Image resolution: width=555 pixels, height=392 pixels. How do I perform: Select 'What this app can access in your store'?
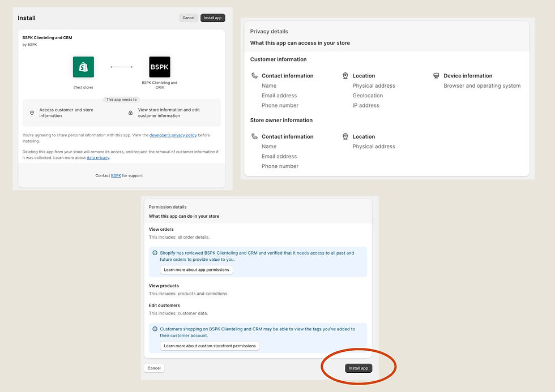click(x=300, y=43)
